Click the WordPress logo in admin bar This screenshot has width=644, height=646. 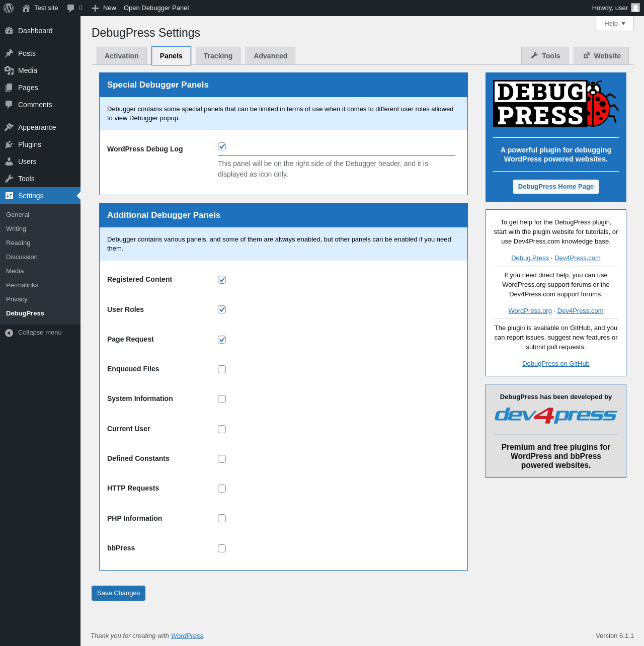(9, 8)
